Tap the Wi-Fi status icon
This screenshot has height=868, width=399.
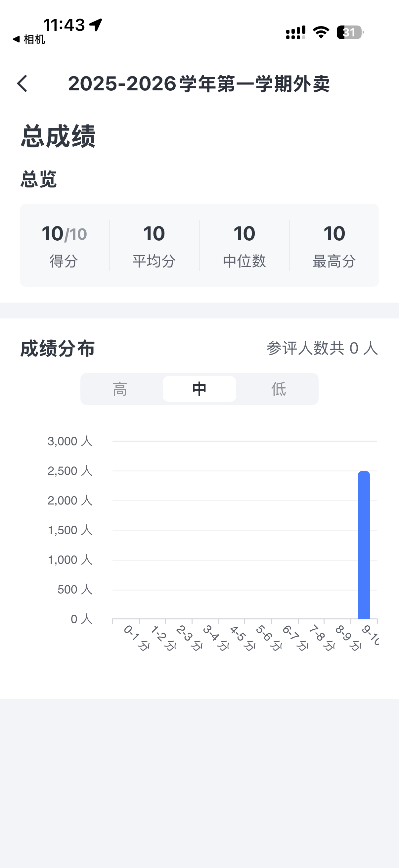(321, 32)
